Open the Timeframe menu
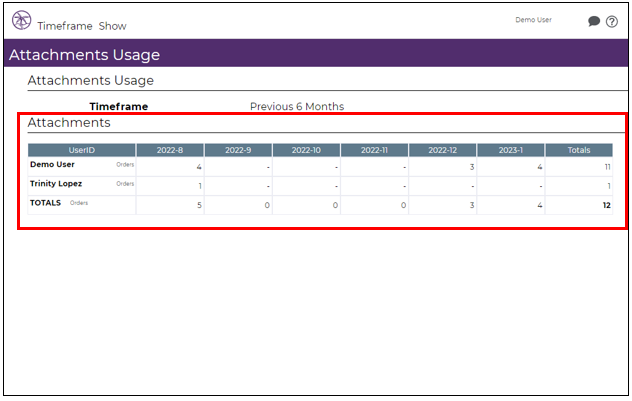632x401 pixels. [x=65, y=26]
